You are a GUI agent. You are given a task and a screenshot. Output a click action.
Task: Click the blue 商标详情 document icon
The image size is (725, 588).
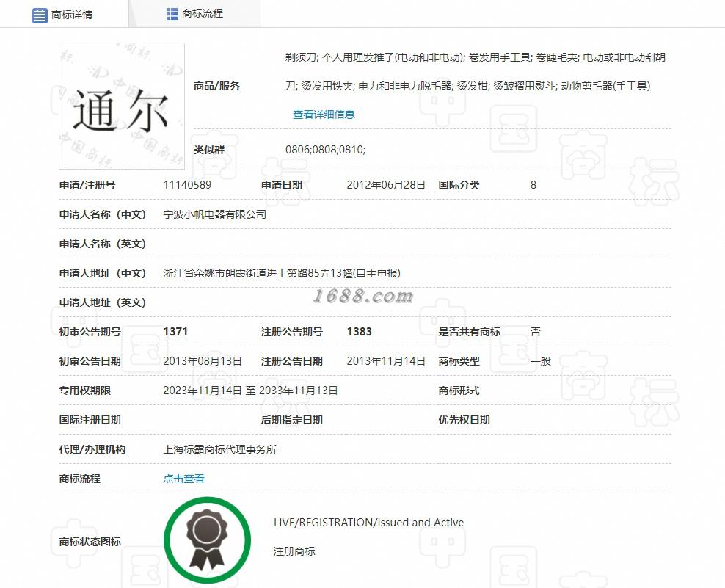click(40, 15)
